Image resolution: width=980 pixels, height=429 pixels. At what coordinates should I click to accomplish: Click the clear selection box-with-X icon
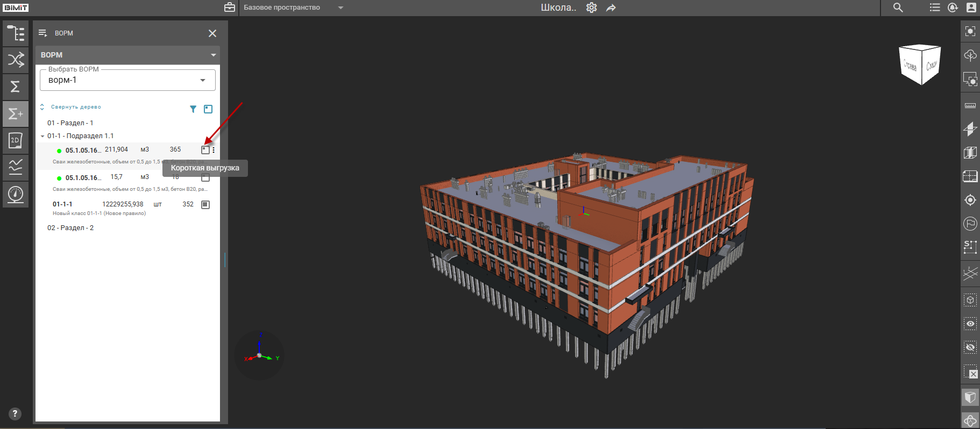tap(970, 371)
